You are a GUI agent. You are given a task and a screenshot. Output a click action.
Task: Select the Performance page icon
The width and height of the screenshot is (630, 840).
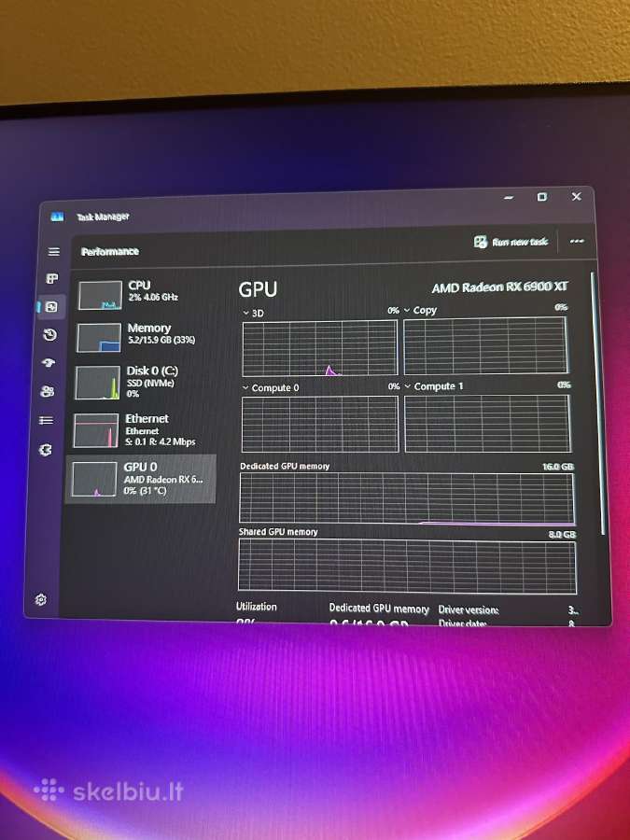[51, 307]
